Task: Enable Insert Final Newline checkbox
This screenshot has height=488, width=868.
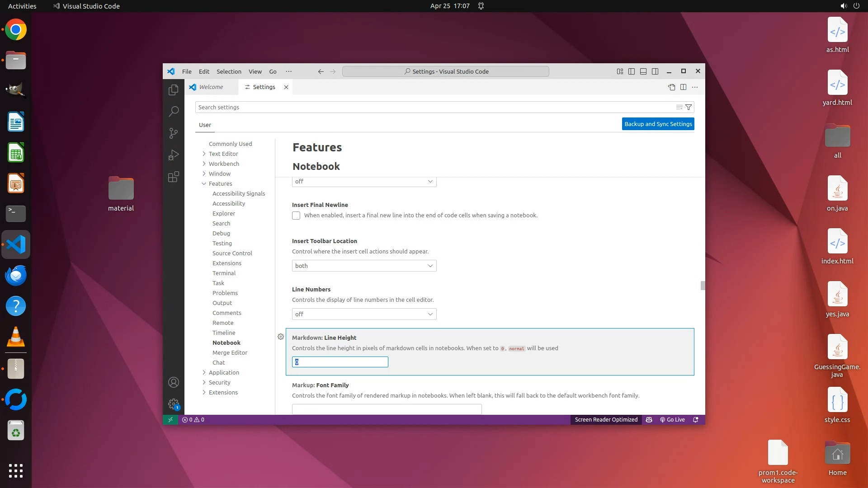Action: click(x=296, y=216)
